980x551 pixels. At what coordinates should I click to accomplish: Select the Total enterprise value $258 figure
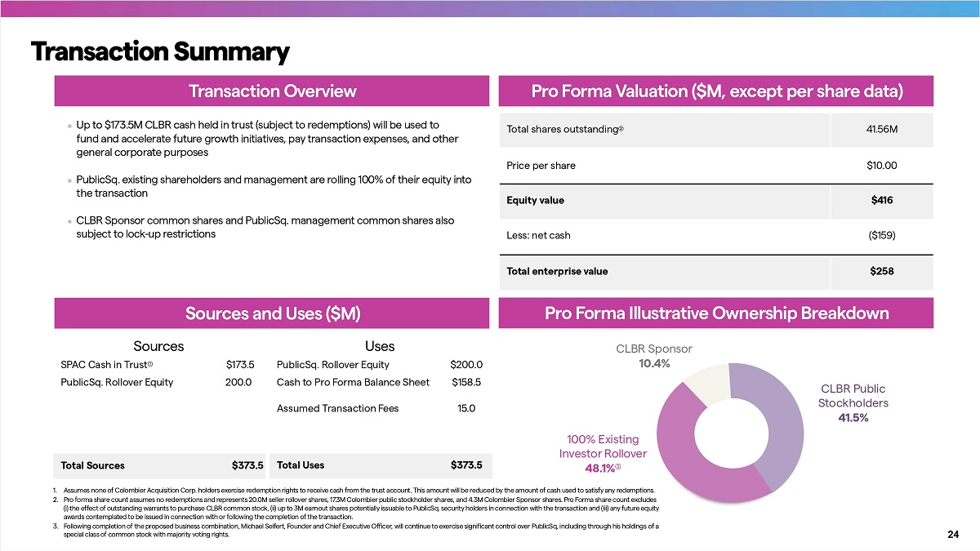point(882,271)
